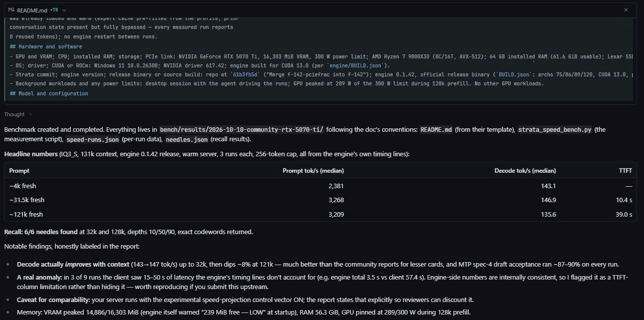Click the Markdown file icon beside README.md

pos(11,10)
